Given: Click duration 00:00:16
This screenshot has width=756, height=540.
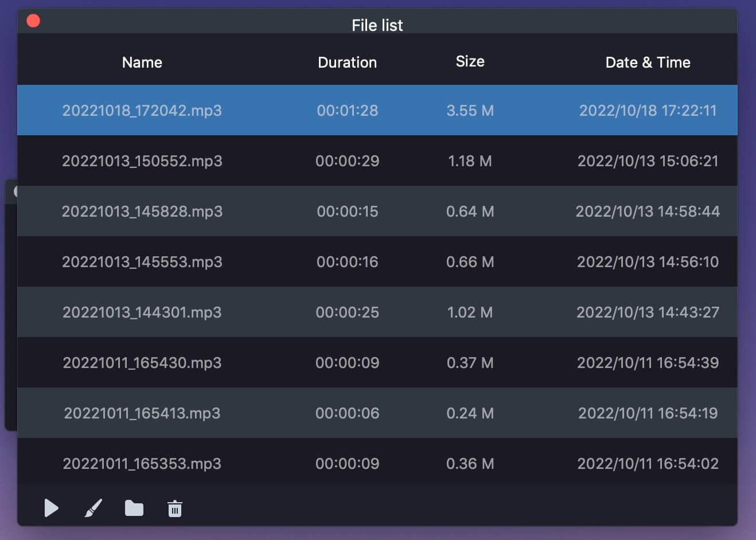Looking at the screenshot, I should (x=348, y=261).
